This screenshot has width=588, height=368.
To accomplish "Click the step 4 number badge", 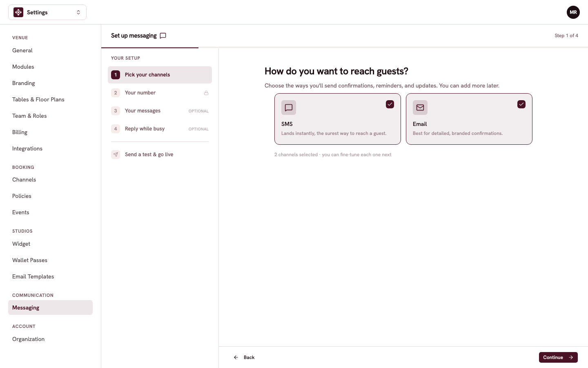I will [116, 129].
